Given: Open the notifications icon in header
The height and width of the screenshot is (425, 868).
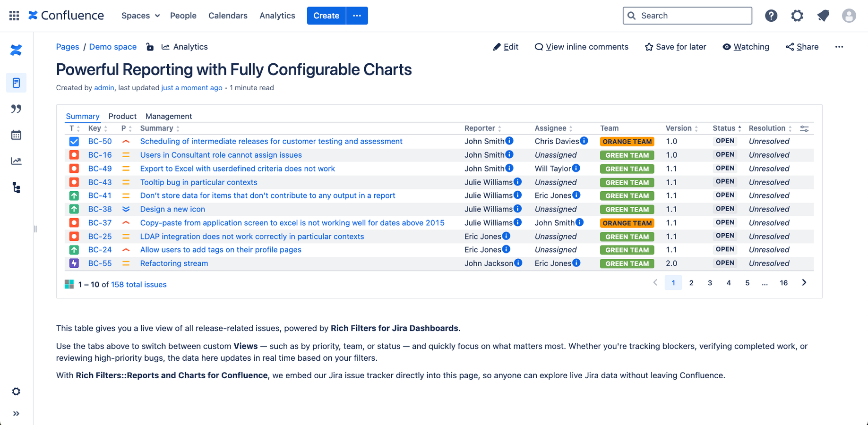Looking at the screenshot, I should point(823,16).
